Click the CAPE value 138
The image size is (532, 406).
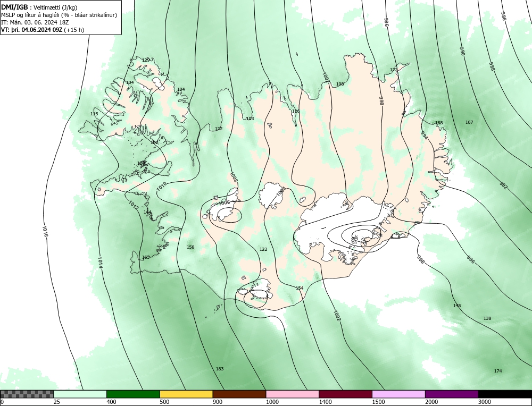tap(487, 318)
